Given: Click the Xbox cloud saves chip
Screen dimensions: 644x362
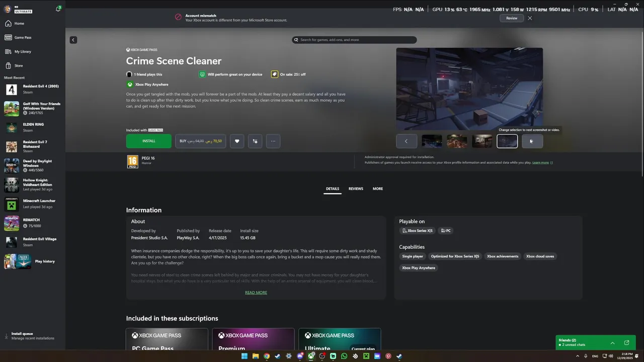Looking at the screenshot, I should click(540, 256).
